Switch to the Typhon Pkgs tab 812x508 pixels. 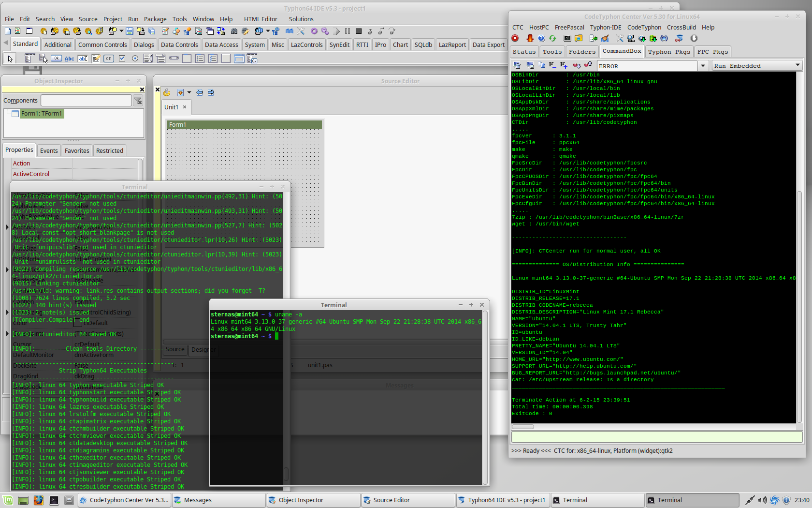click(x=669, y=52)
